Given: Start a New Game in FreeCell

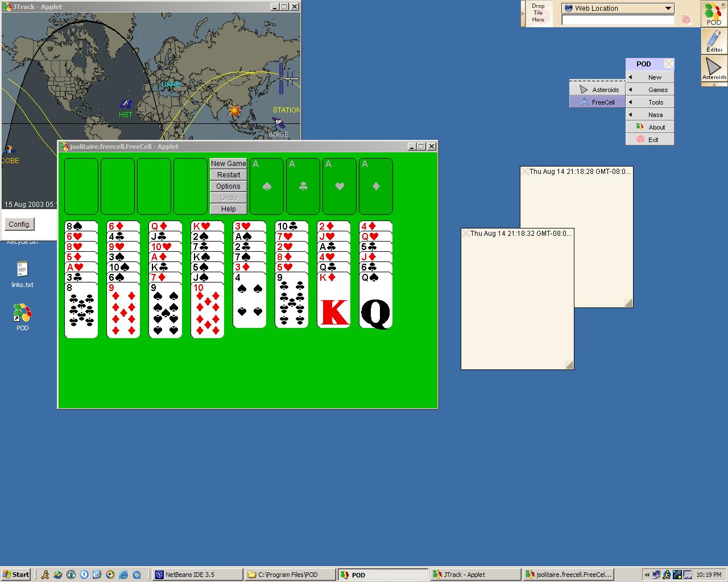Looking at the screenshot, I should point(228,164).
